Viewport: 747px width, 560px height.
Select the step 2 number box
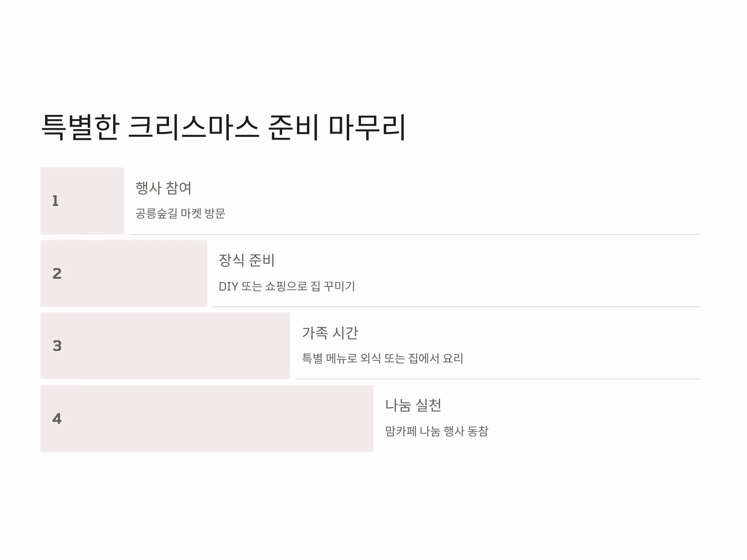click(x=124, y=273)
